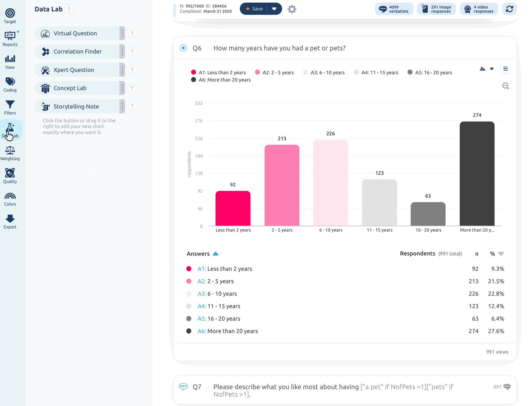Open help for Virtual Question
Image resolution: width=532 pixels, height=406 pixels.
pyautogui.click(x=132, y=33)
